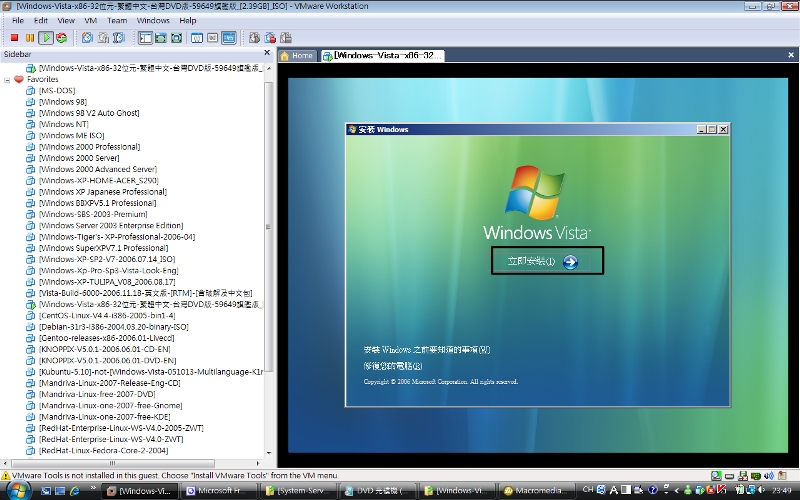Open the Snapshot Manager icon

[x=119, y=38]
